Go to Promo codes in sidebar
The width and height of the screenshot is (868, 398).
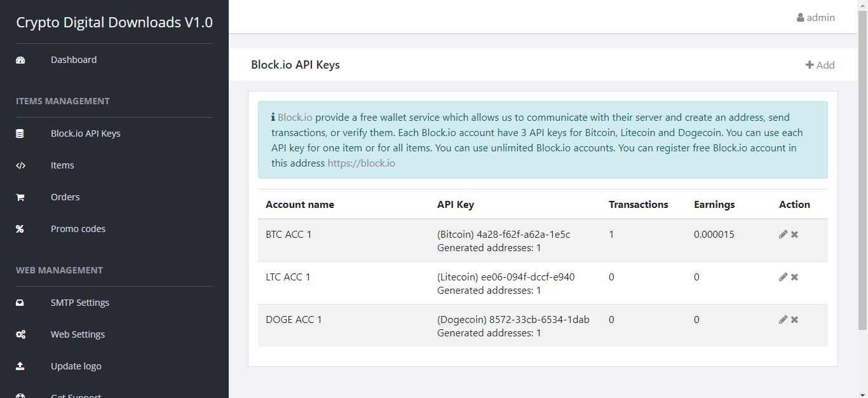pos(78,229)
